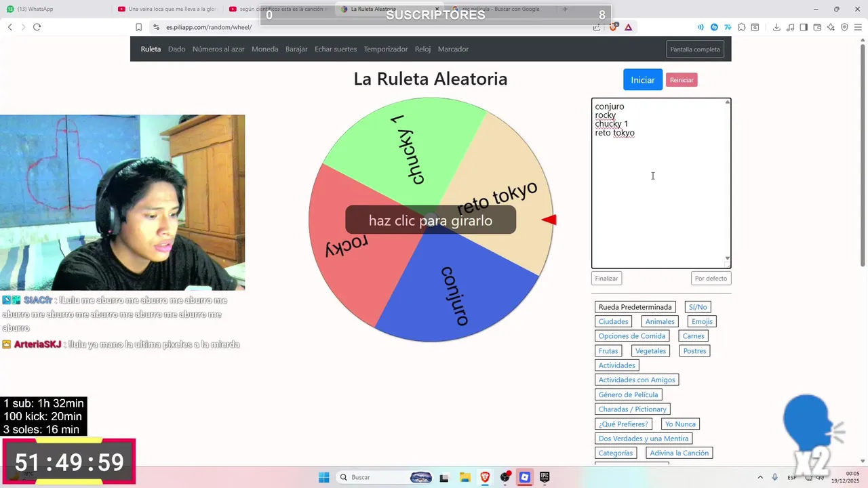Select the Sí/No preset
The width and height of the screenshot is (868, 488).
point(698,307)
